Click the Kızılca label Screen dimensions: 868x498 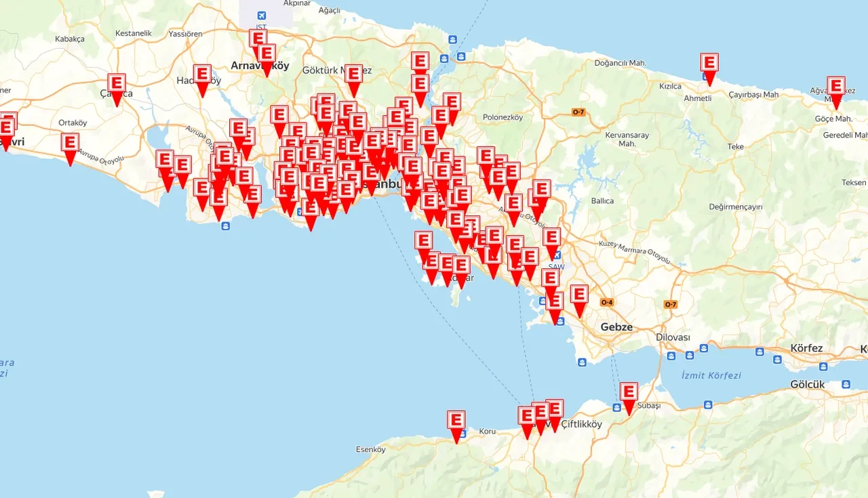coord(670,86)
